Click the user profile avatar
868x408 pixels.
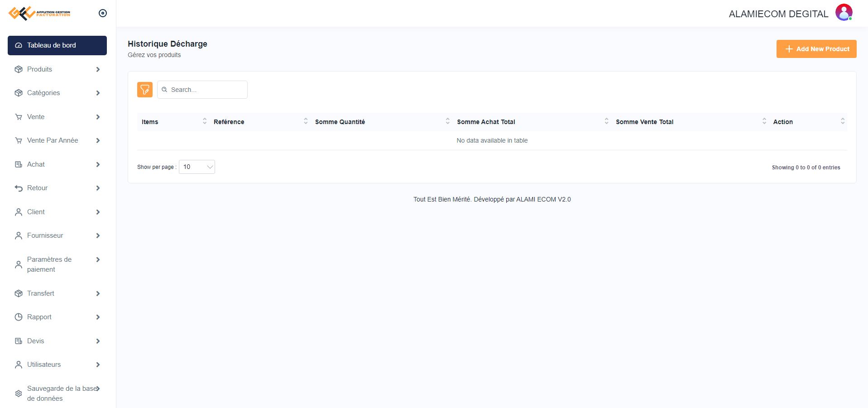pos(844,13)
